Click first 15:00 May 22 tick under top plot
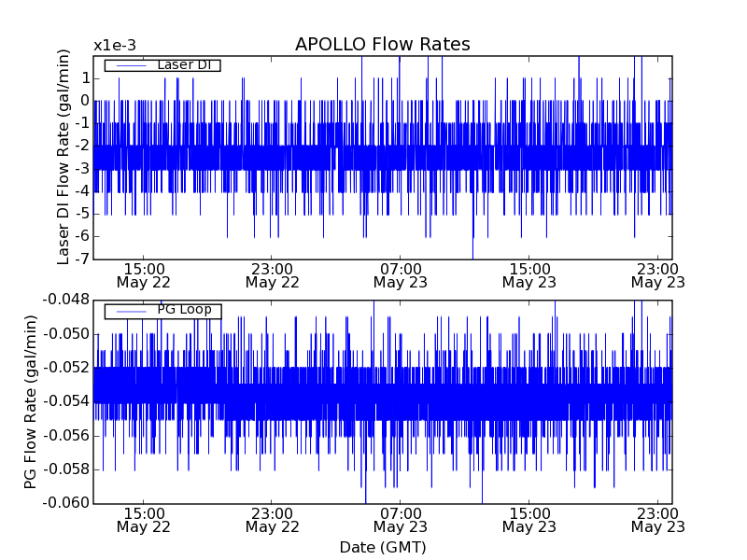 pyautogui.click(x=143, y=274)
